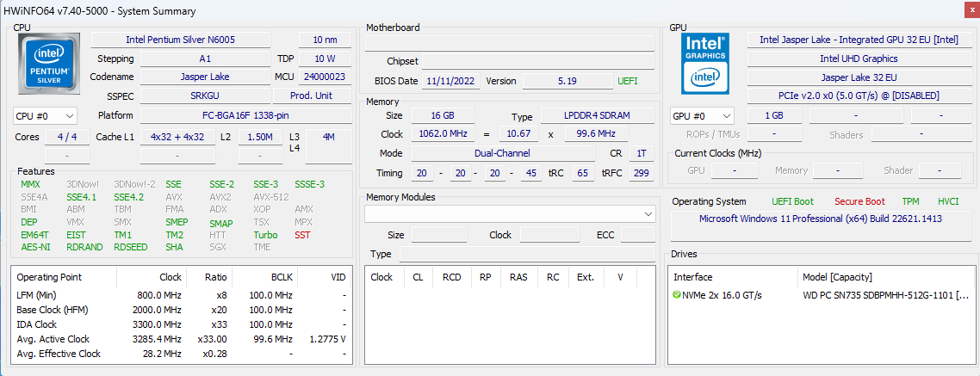
Task: Click the TPM status label
Action: pyautogui.click(x=910, y=201)
